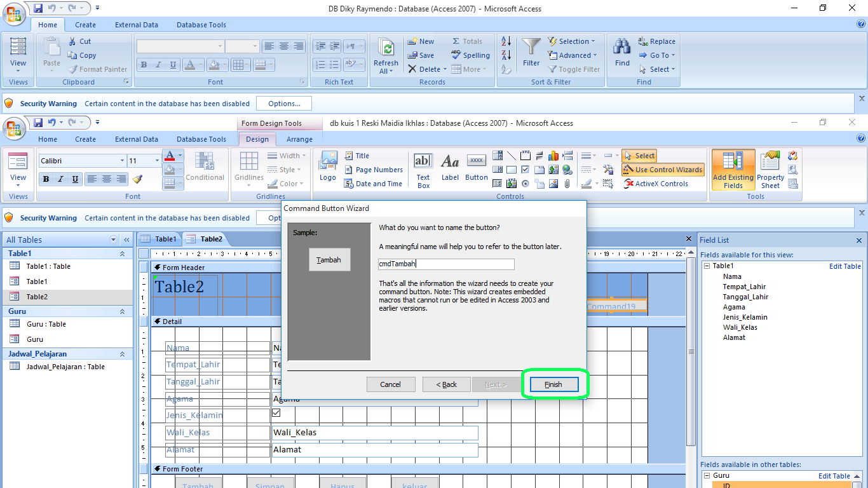Click Edit Table link next to Guru
Screen dimensions: 868x488
(834, 476)
